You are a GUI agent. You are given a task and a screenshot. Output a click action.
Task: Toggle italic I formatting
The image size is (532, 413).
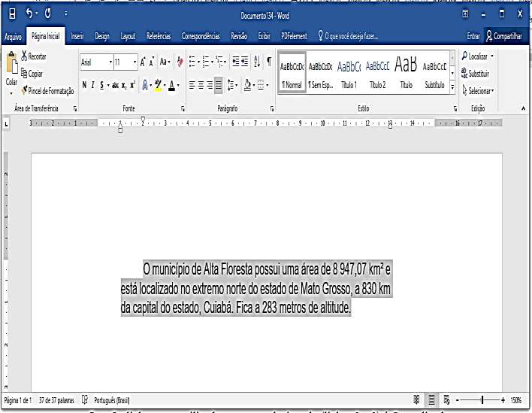tap(93, 85)
